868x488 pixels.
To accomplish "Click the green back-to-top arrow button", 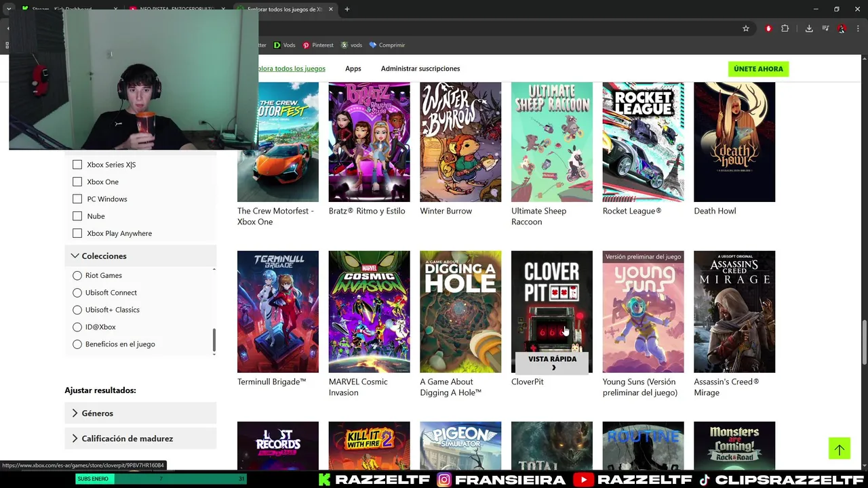I will [839, 449].
